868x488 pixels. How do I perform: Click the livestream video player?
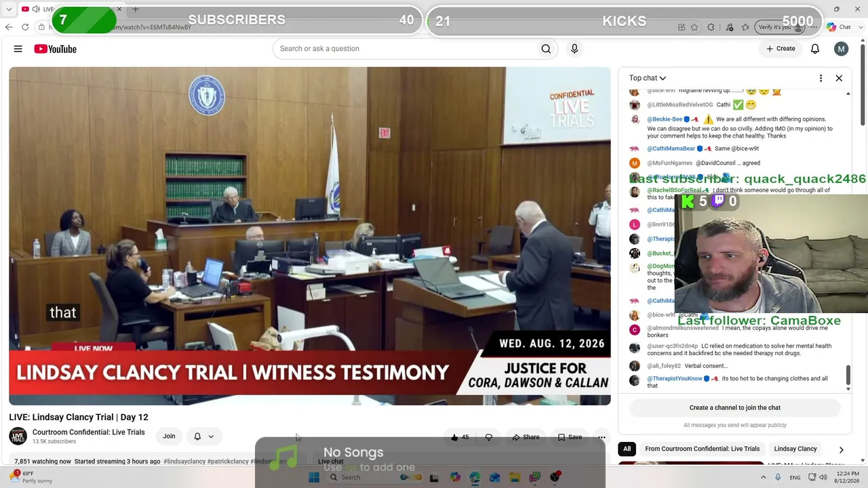[310, 236]
